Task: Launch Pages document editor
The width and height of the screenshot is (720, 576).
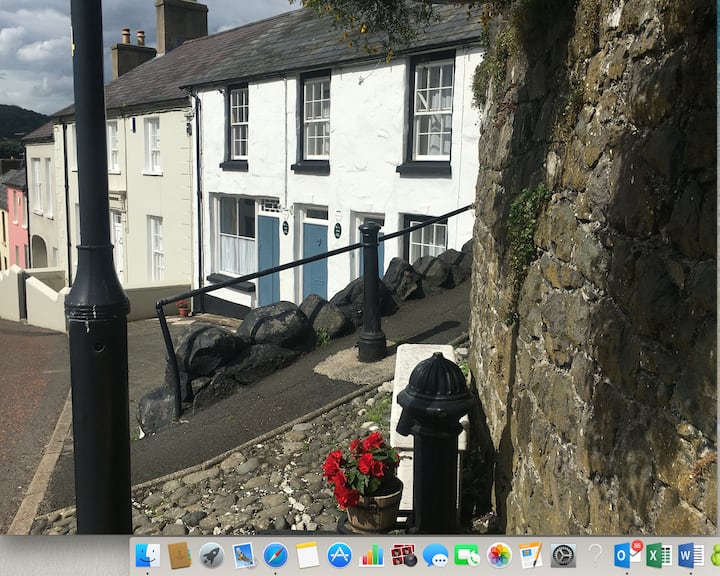Action: (x=531, y=555)
